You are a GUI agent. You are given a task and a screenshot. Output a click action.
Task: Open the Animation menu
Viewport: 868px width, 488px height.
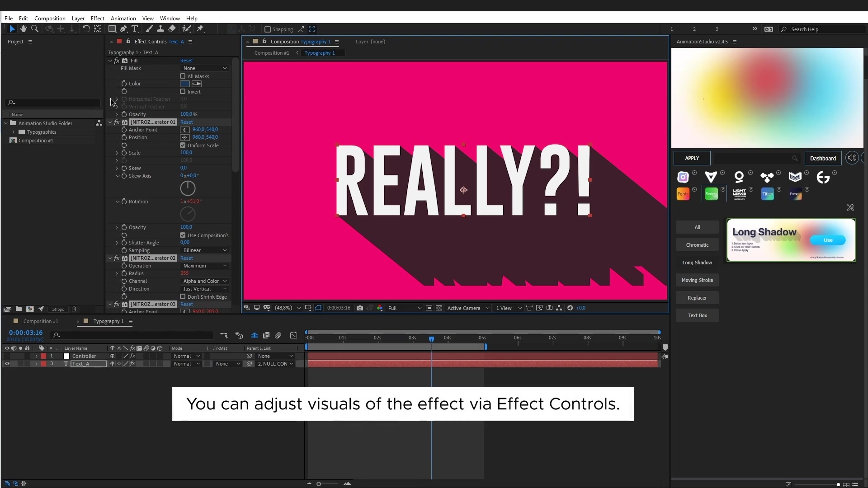pos(123,19)
